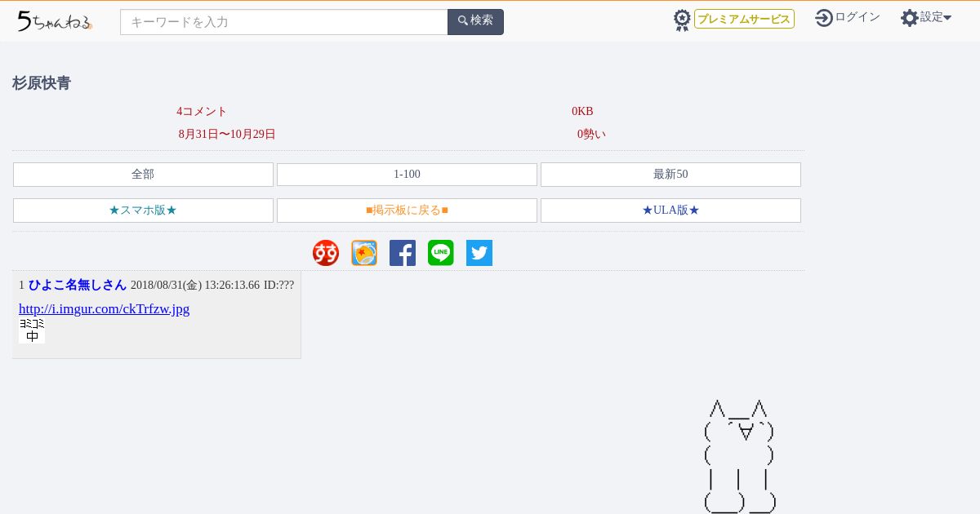The height and width of the screenshot is (514, 980).
Task: Click the 0勢い momentum text
Action: [x=591, y=135]
